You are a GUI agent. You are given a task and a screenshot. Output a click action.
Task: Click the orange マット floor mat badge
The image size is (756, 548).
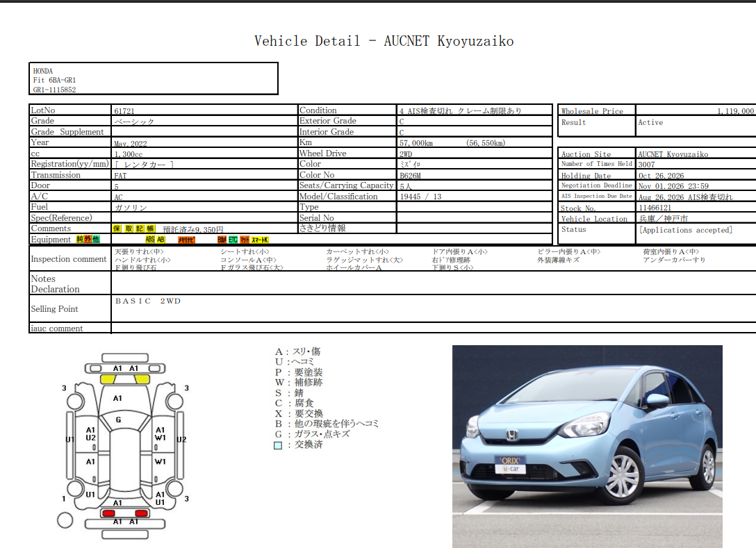(x=245, y=240)
